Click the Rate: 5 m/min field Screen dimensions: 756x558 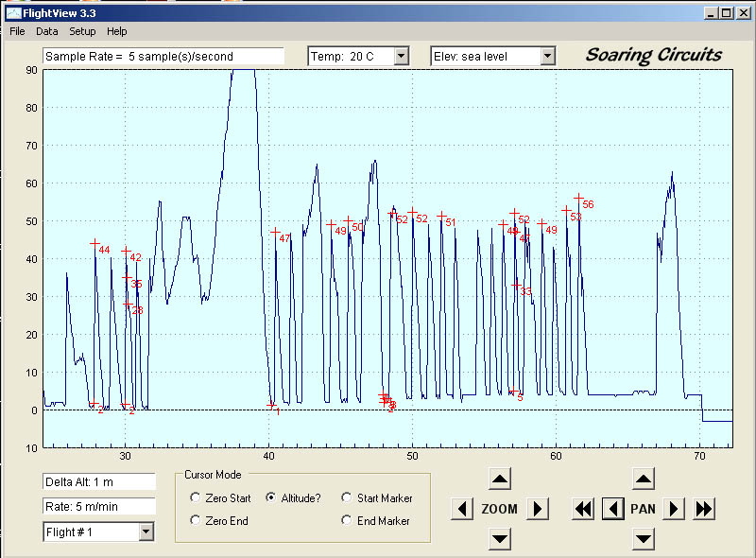click(99, 506)
